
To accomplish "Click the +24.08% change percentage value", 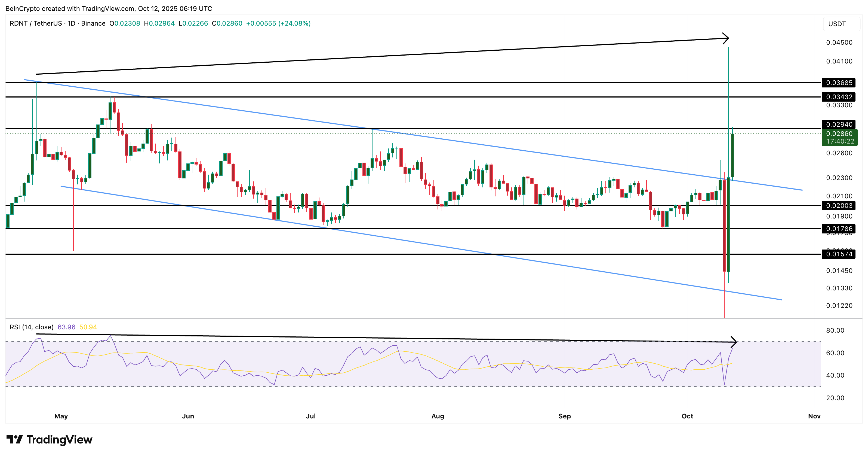I will [x=294, y=24].
